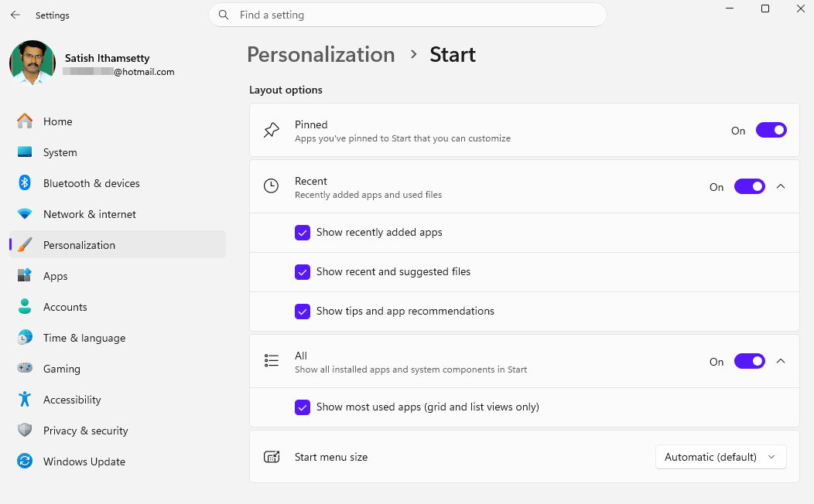The image size is (814, 504).
Task: Click the Accessibility figure icon
Action: (x=25, y=400)
